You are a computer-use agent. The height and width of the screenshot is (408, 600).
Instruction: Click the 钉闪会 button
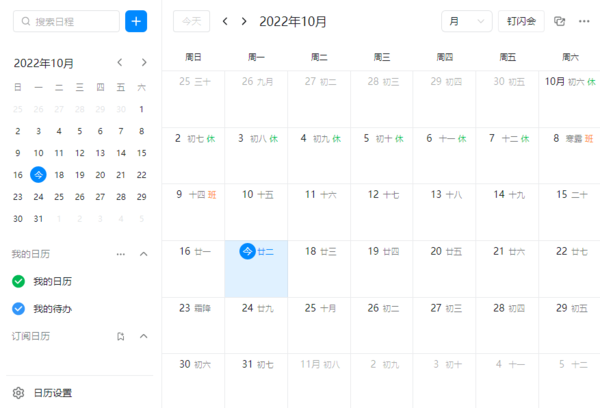click(521, 21)
